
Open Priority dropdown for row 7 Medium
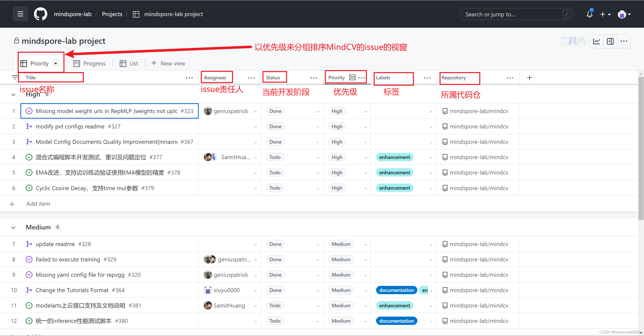(366, 245)
